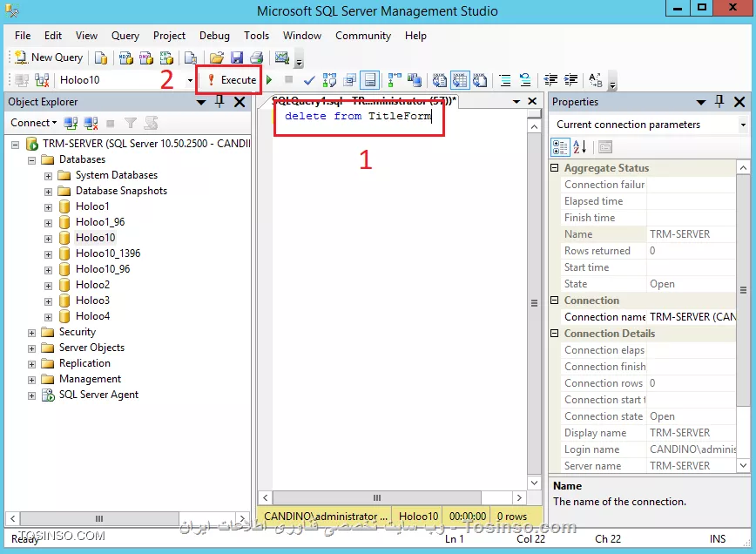Viewport: 756px width, 554px height.
Task: Switch to Results to File
Action: coord(480,80)
